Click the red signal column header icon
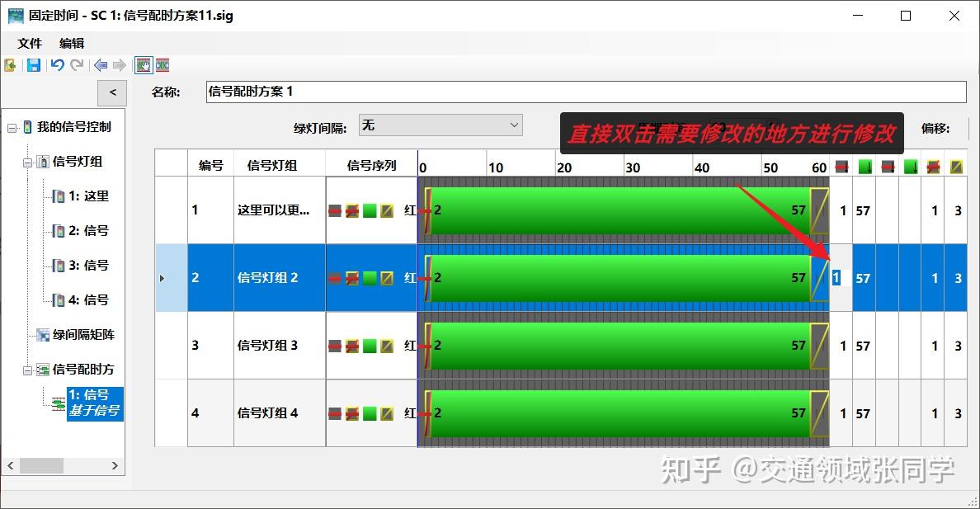Image resolution: width=980 pixels, height=509 pixels. pos(841,166)
